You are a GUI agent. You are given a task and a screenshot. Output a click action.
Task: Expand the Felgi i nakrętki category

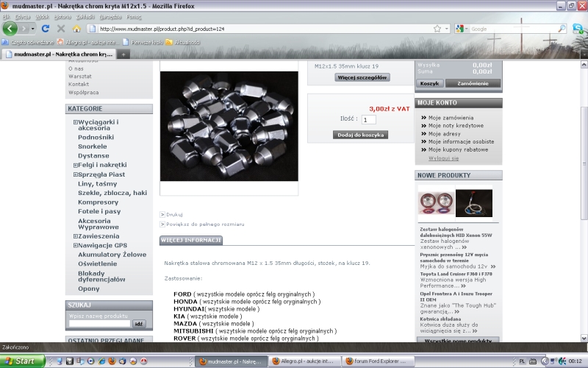coord(75,165)
